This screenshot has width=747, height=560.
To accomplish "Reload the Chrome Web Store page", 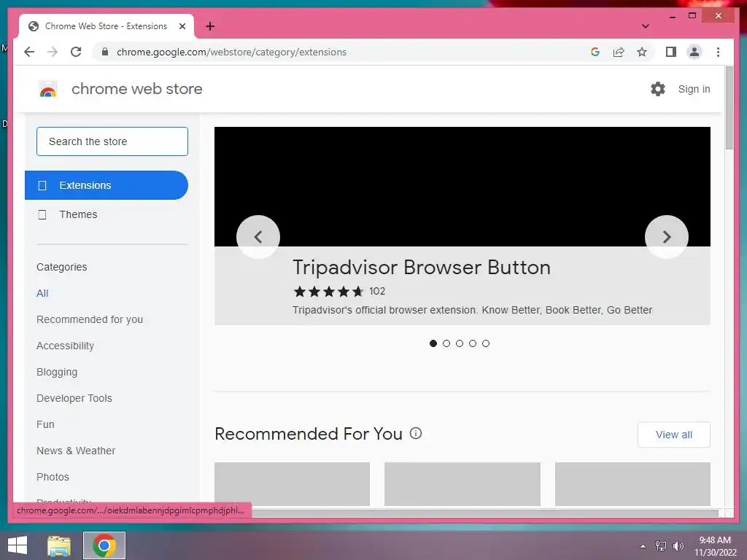I will (x=76, y=52).
